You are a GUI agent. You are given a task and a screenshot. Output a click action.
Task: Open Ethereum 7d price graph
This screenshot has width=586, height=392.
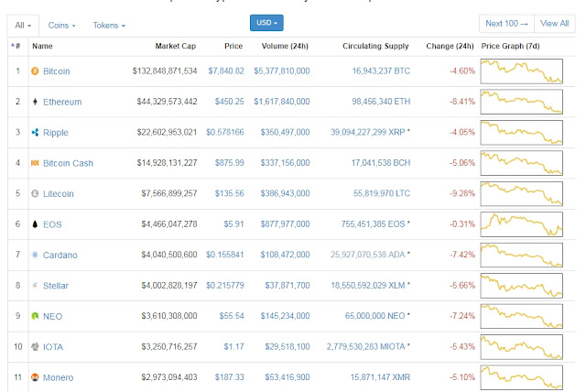pos(522,102)
